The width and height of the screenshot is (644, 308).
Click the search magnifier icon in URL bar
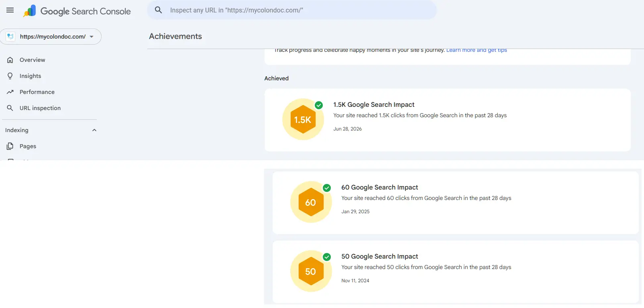coord(159,10)
